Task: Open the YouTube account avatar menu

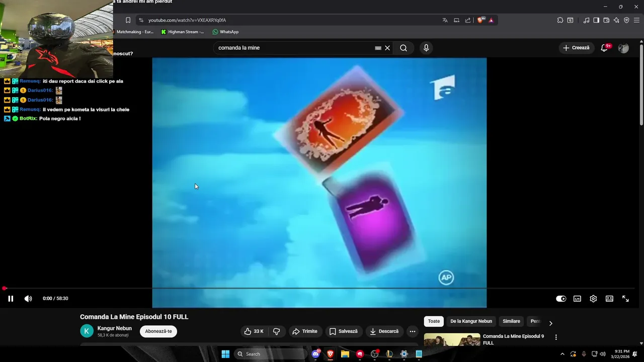Action: point(623,48)
